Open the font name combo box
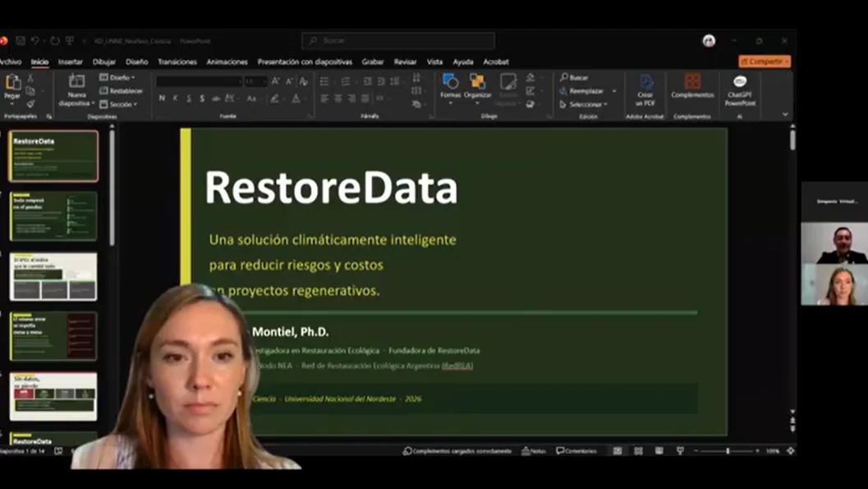This screenshot has width=868, height=489. coord(200,81)
